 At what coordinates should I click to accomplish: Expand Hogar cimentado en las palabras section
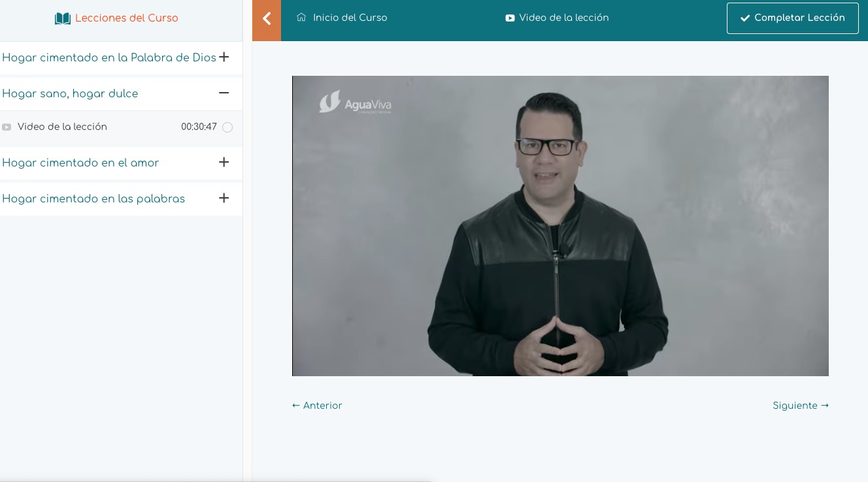[224, 199]
